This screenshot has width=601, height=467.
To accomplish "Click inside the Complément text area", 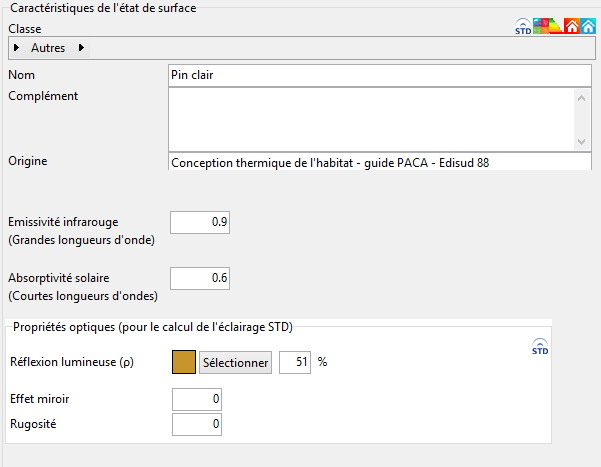I will (371, 120).
